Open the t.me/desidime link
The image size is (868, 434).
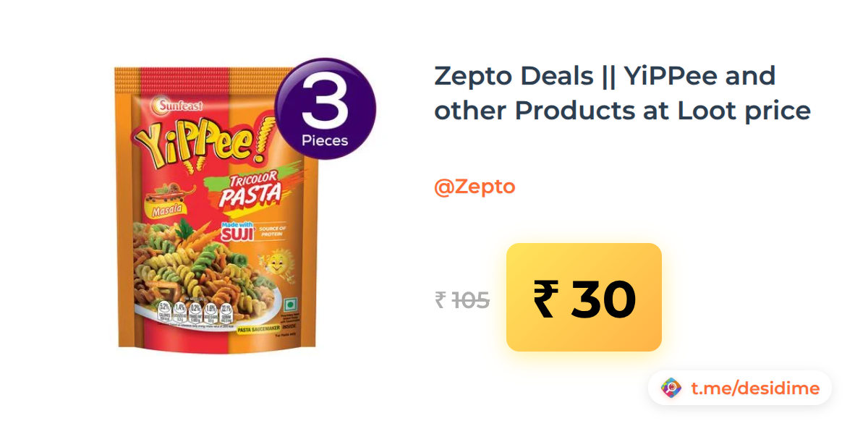tap(755, 388)
